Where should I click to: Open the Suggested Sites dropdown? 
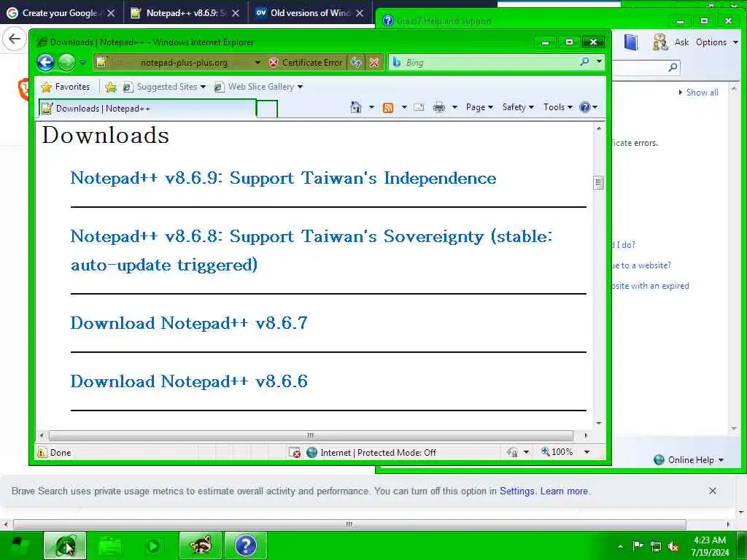(164, 87)
